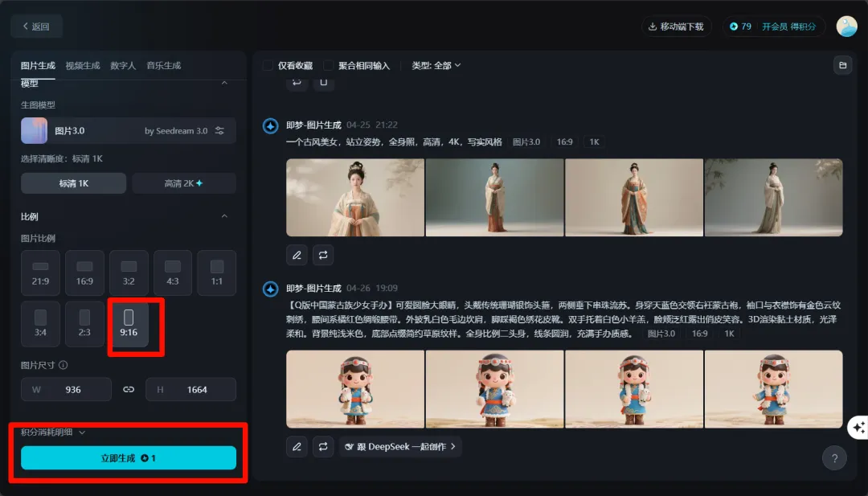Toggle the width-height link icon
The width and height of the screenshot is (868, 496).
click(129, 390)
